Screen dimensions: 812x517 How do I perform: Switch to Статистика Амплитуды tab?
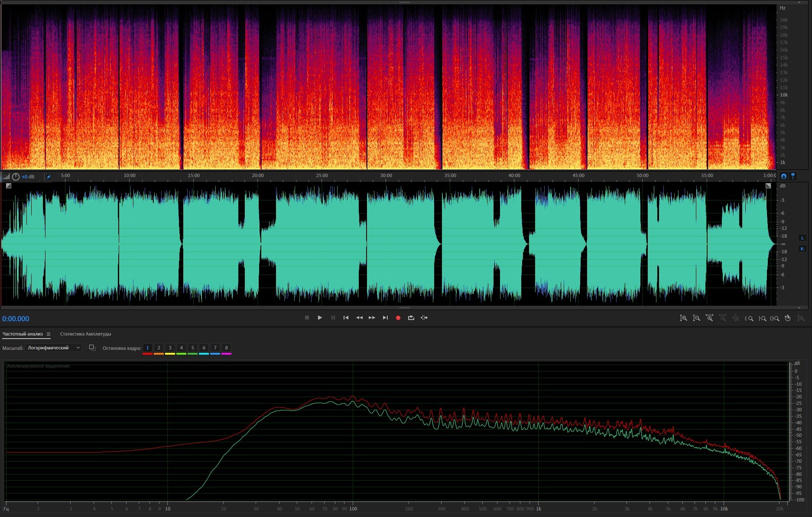click(x=85, y=334)
